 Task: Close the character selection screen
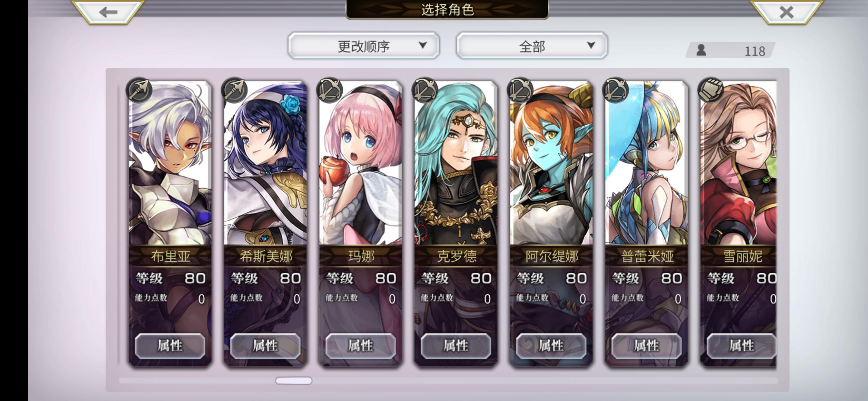(786, 12)
